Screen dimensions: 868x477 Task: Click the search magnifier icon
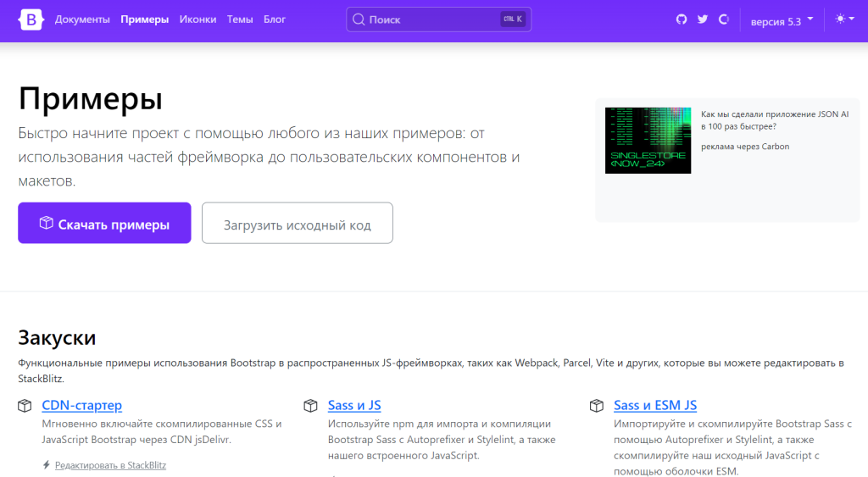(x=359, y=19)
